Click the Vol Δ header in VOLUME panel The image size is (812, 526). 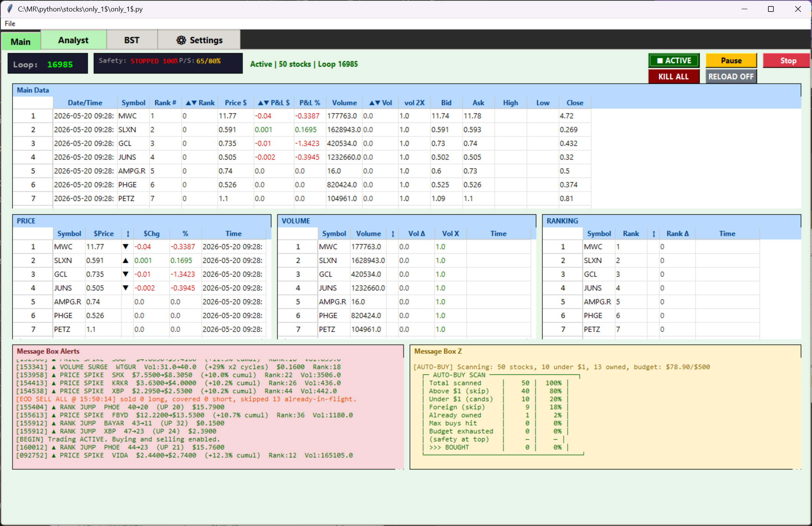click(x=416, y=234)
